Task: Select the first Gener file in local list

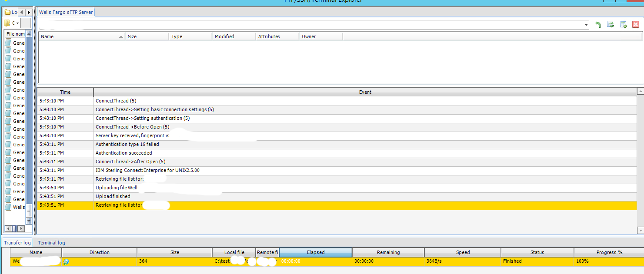Action: pyautogui.click(x=18, y=43)
